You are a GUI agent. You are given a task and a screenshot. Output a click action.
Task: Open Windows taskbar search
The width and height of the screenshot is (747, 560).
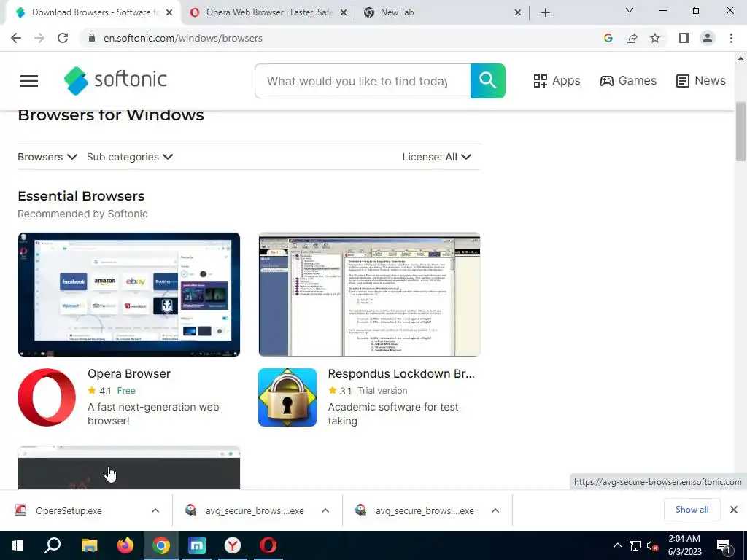click(53, 545)
